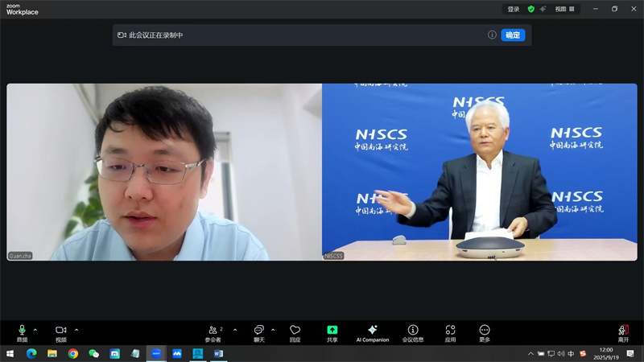Click the info icon in recording banner
Image resolution: width=644 pixels, height=362 pixels.
coord(492,35)
